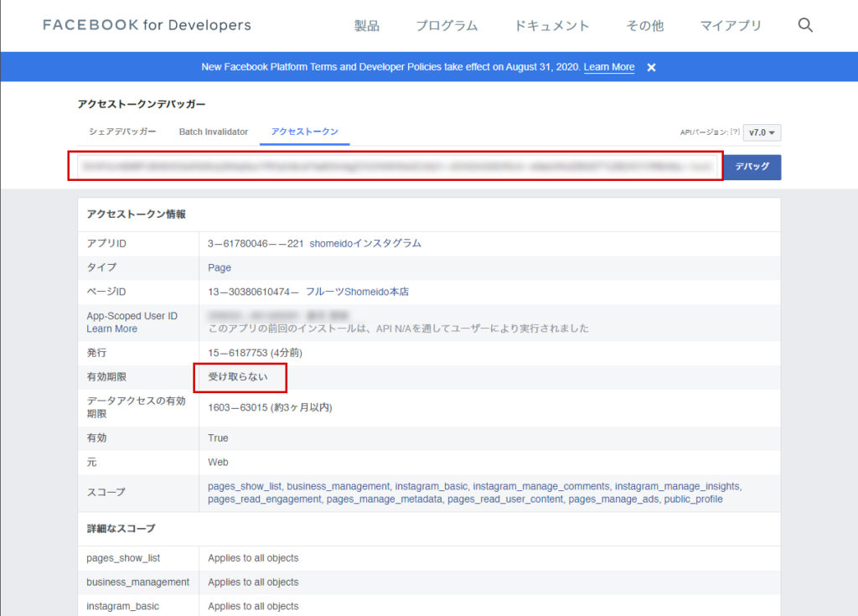Viewport: 858px width, 616px height.
Task: Switch to the Batch Invalidator tab
Action: (214, 132)
